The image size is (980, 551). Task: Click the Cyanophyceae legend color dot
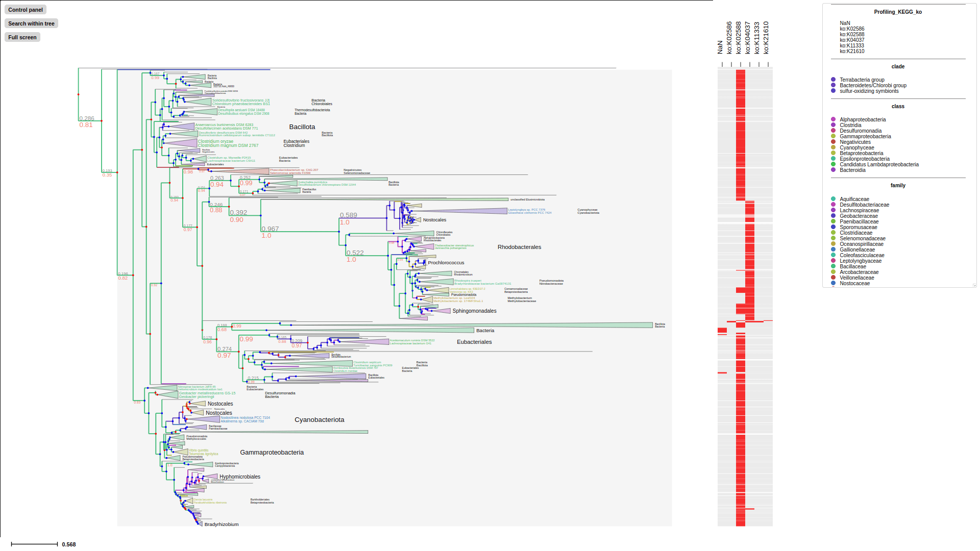834,147
